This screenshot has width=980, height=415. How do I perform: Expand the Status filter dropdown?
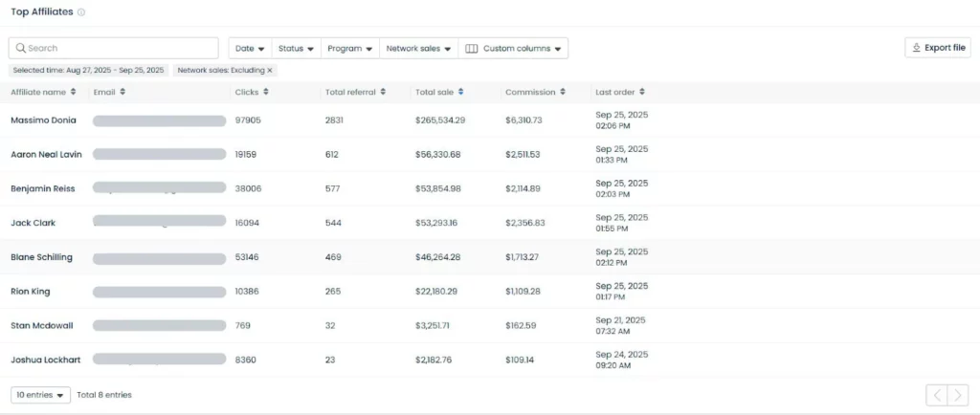point(296,48)
